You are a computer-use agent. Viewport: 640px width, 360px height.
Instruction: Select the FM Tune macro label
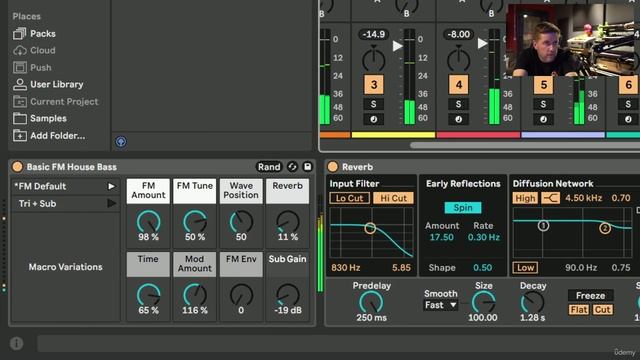pyautogui.click(x=195, y=191)
